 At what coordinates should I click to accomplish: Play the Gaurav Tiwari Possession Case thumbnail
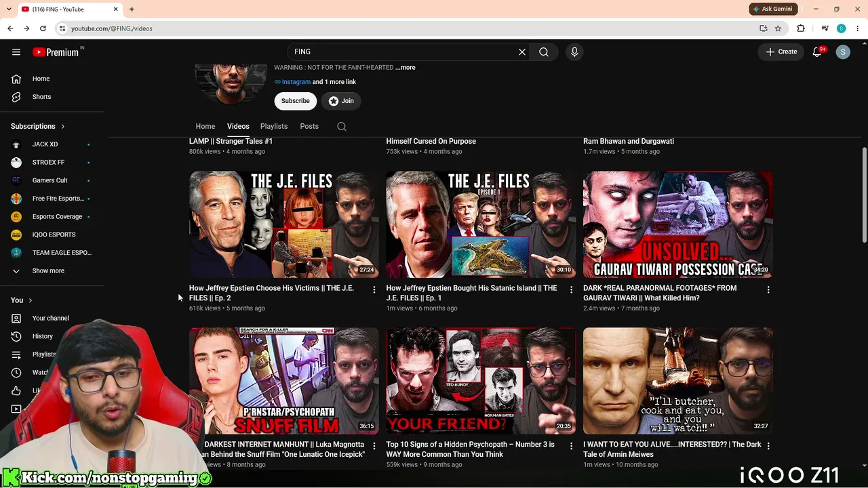pyautogui.click(x=678, y=224)
